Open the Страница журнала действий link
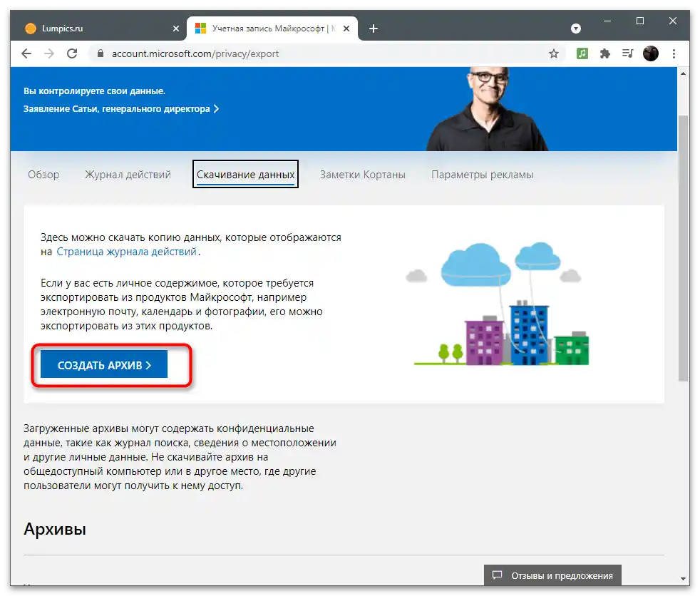Screen dimensions: 700x596 tap(126, 252)
